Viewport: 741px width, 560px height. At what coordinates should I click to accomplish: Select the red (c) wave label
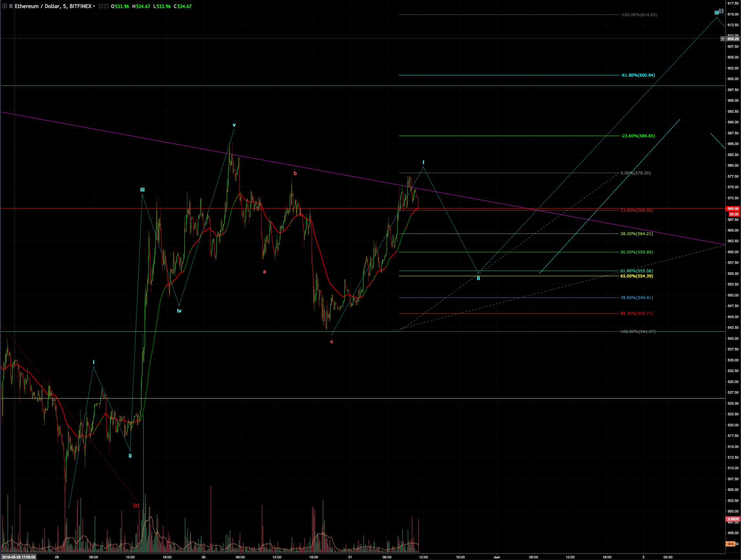click(x=136, y=505)
